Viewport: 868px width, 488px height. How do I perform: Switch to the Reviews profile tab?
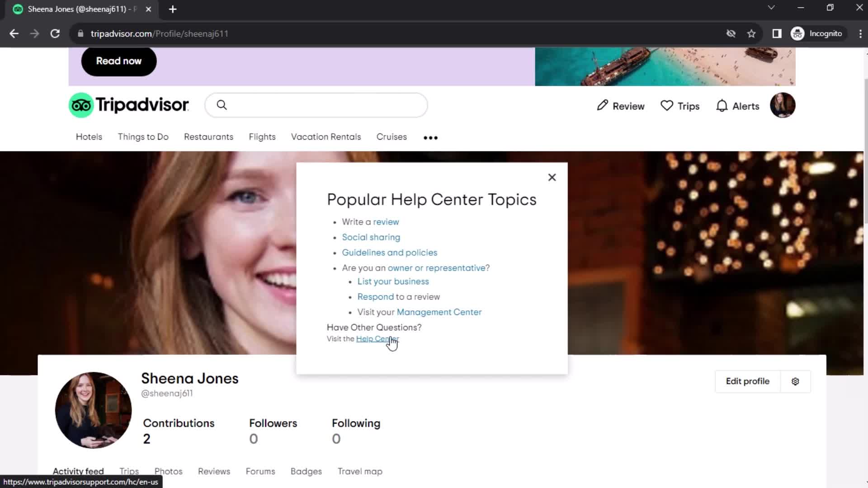click(x=214, y=471)
